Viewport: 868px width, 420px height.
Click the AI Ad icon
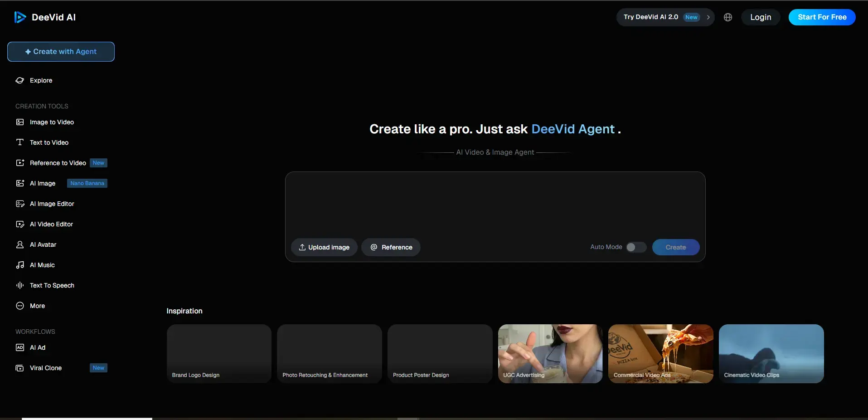click(x=20, y=347)
